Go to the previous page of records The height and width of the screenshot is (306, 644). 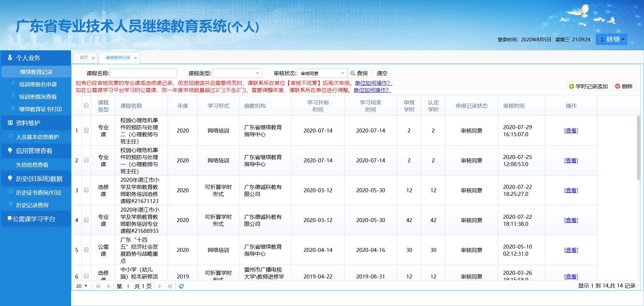[108, 286]
